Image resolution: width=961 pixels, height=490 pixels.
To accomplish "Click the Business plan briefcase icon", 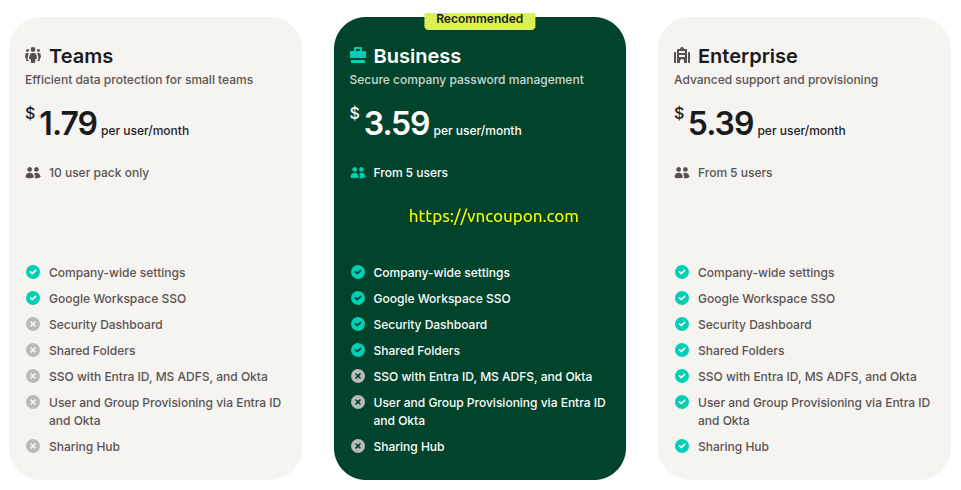I will tap(358, 56).
